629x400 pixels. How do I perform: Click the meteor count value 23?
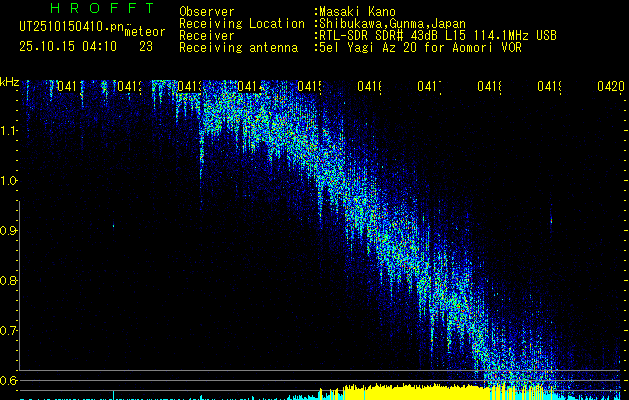click(147, 46)
